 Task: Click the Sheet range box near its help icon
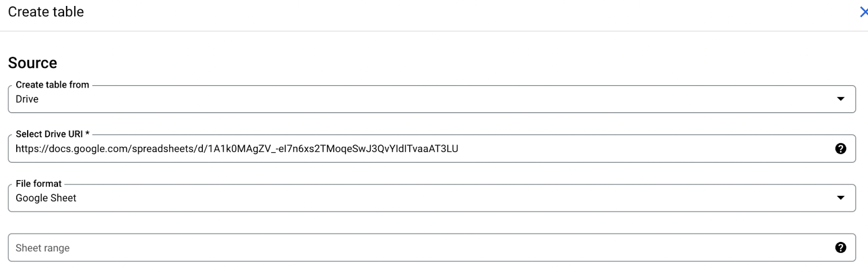[814, 247]
